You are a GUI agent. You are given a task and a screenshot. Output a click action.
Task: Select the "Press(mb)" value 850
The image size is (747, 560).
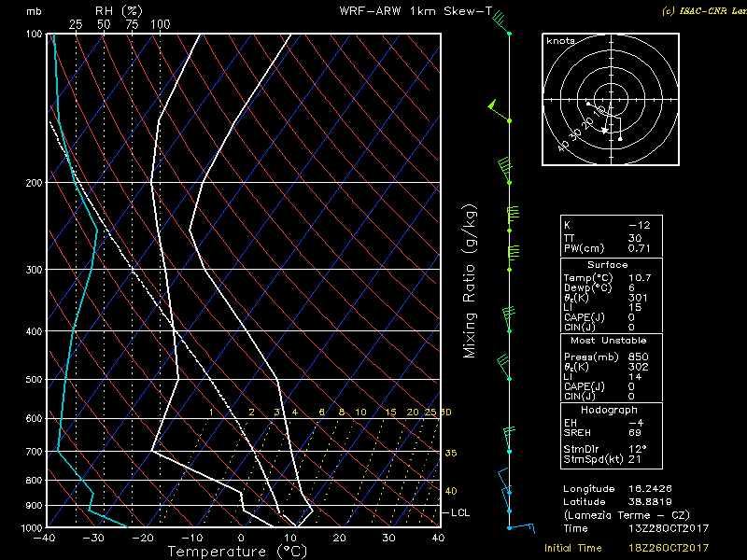(x=639, y=357)
